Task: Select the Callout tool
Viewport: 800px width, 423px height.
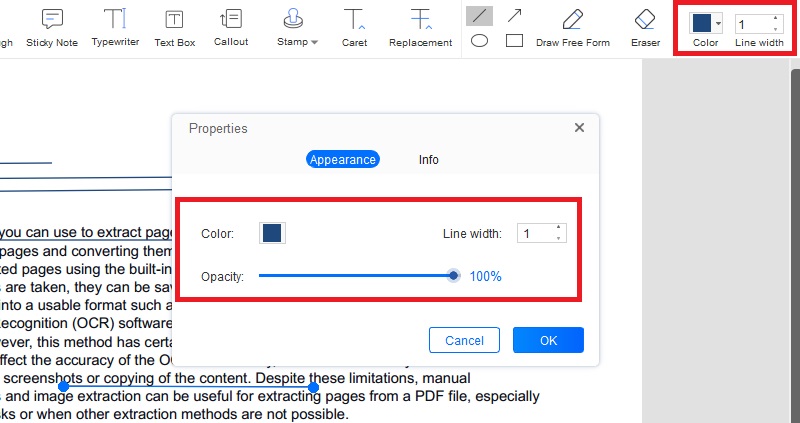Action: (231, 29)
